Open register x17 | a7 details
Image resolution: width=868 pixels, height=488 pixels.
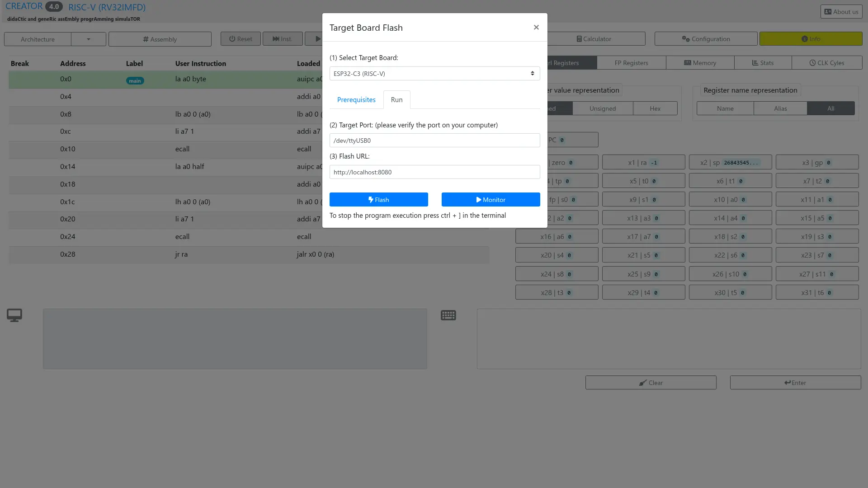tap(643, 236)
